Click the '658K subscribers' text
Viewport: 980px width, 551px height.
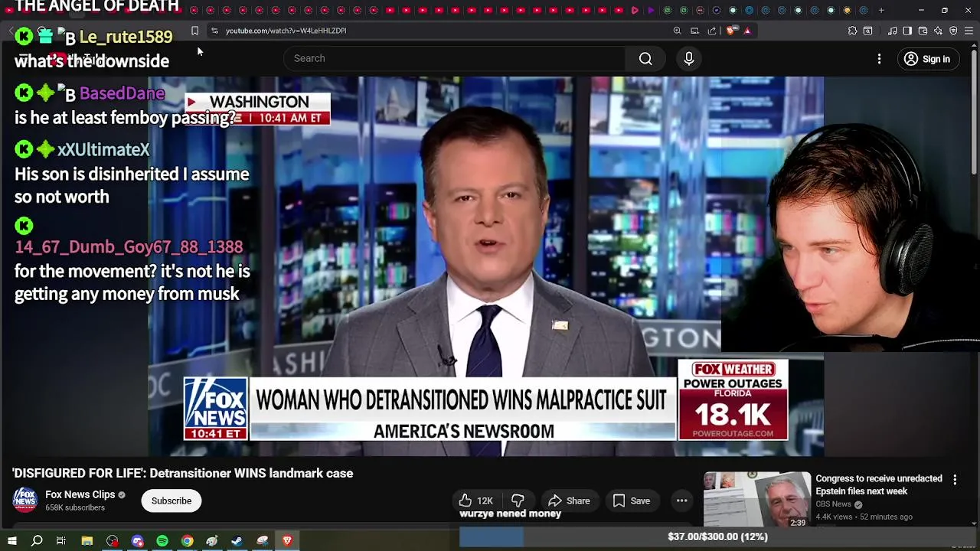pyautogui.click(x=75, y=507)
